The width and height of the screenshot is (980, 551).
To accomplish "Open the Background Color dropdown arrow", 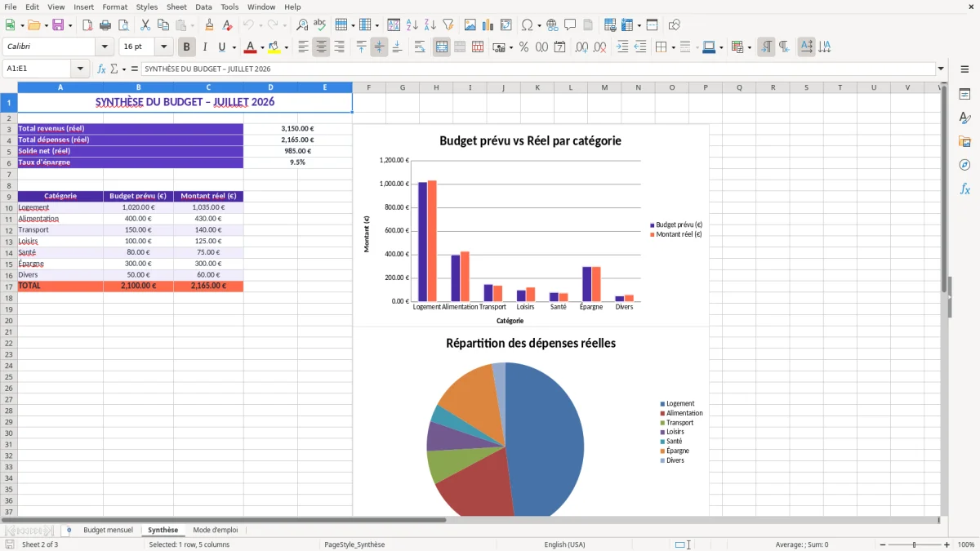I will pyautogui.click(x=286, y=47).
